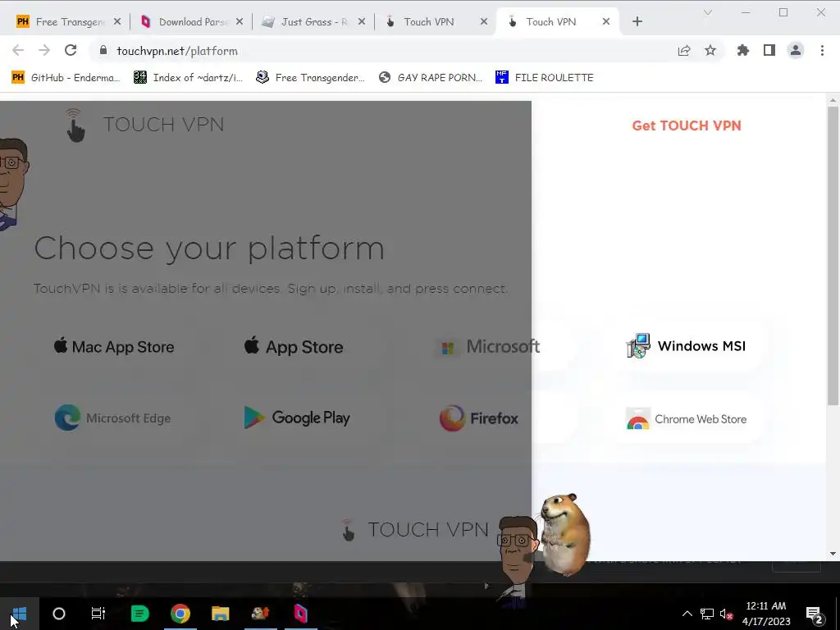Viewport: 840px width, 630px height.
Task: Select App Store platform
Action: [x=294, y=347]
